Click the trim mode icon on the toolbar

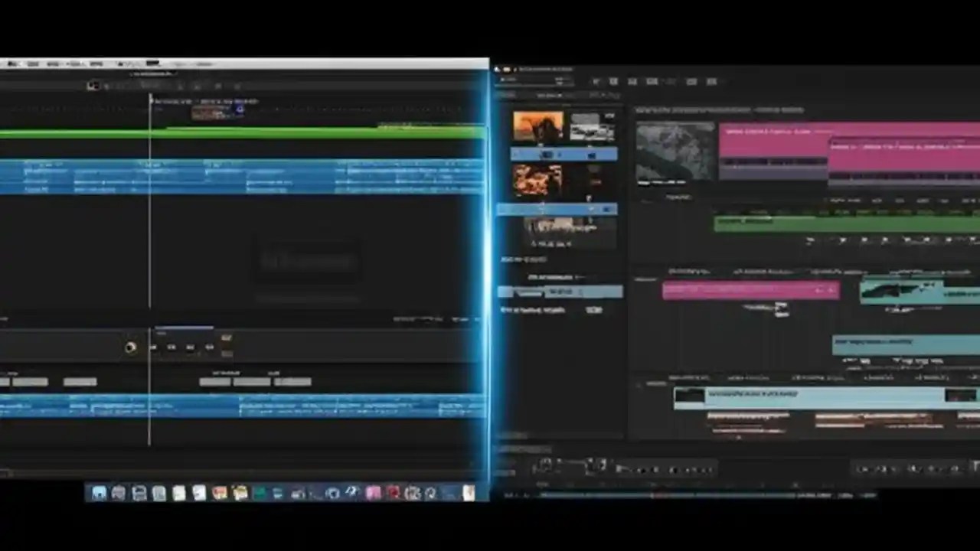coord(652,81)
